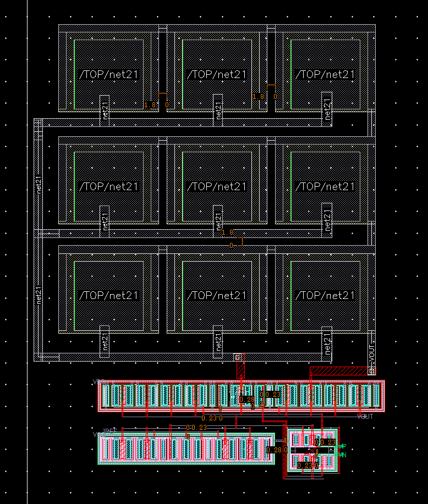The height and width of the screenshot is (504, 428).
Task: Click the 0.23 ruler inside upper transistor row
Action: [x=273, y=395]
